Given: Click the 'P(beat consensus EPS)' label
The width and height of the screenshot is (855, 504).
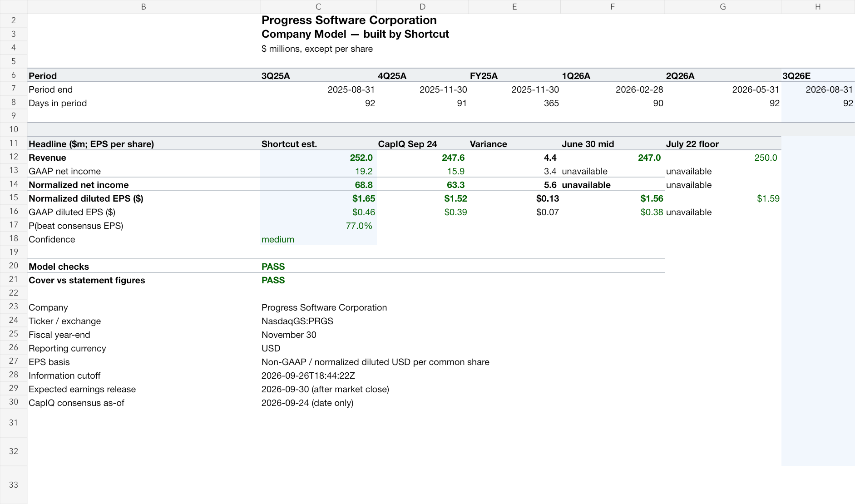Looking at the screenshot, I should [76, 226].
